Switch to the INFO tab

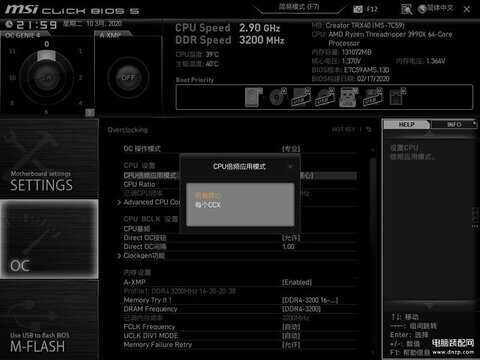[x=454, y=124]
